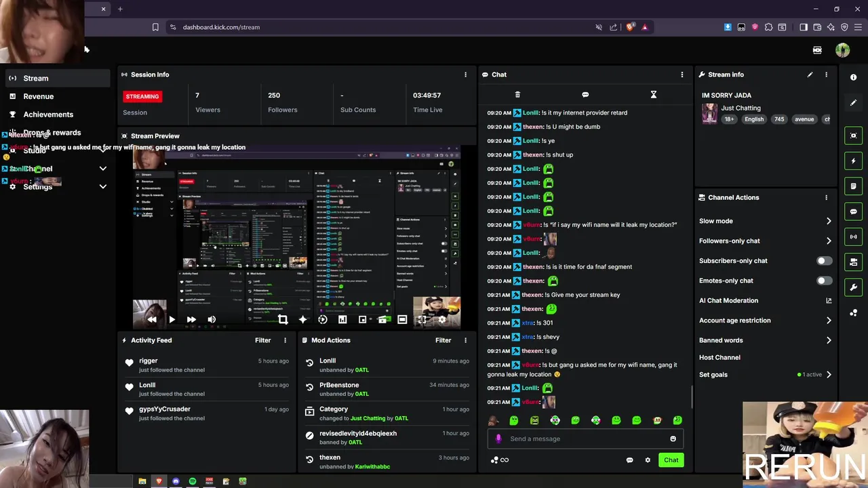Open chat settings gear icon

tap(648, 460)
